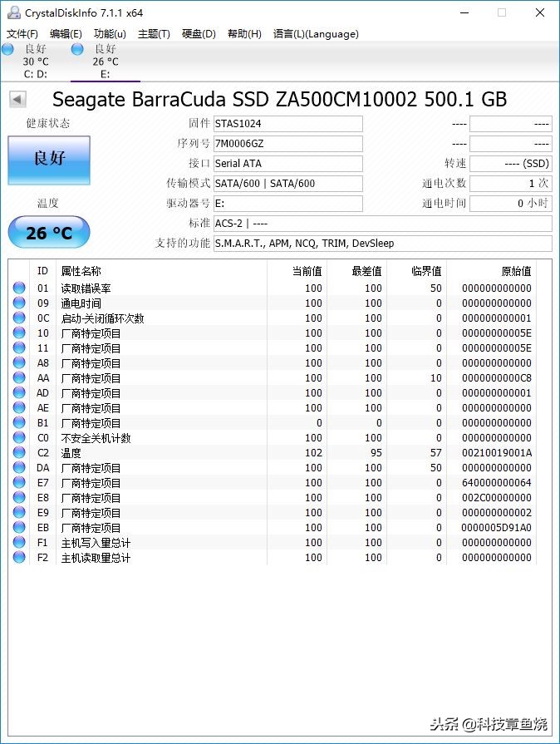Image resolution: width=560 pixels, height=744 pixels.
Task: Click status circle for attribute DA row
Action: tap(19, 467)
